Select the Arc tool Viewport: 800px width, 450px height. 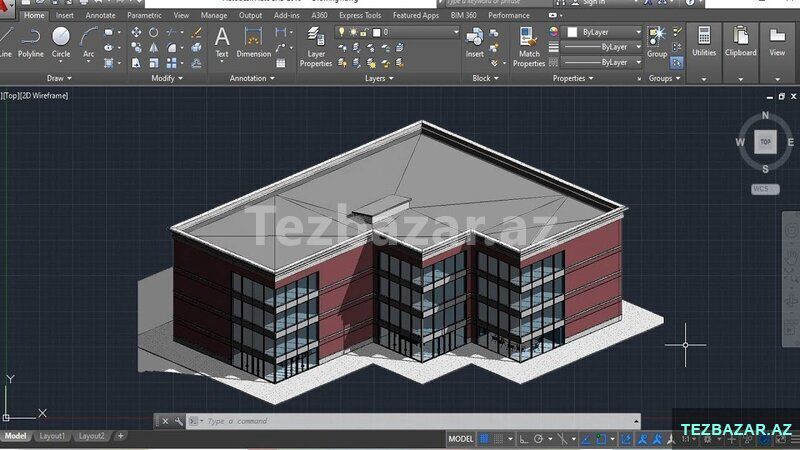coord(88,43)
